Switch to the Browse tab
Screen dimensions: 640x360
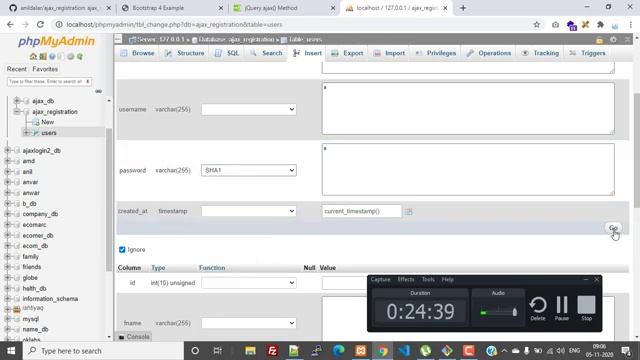138,53
